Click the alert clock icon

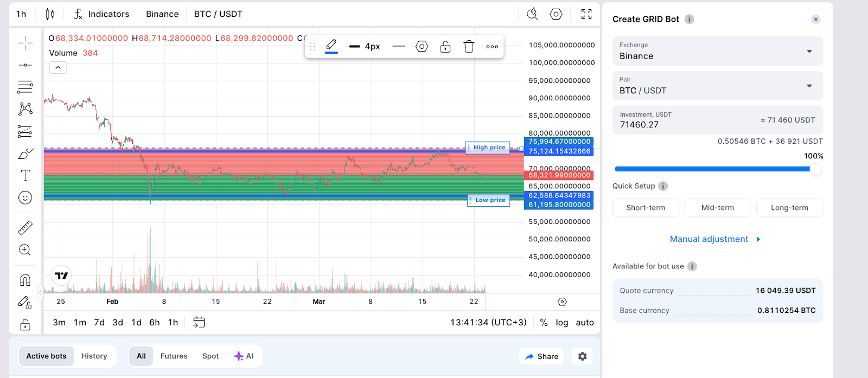(533, 14)
